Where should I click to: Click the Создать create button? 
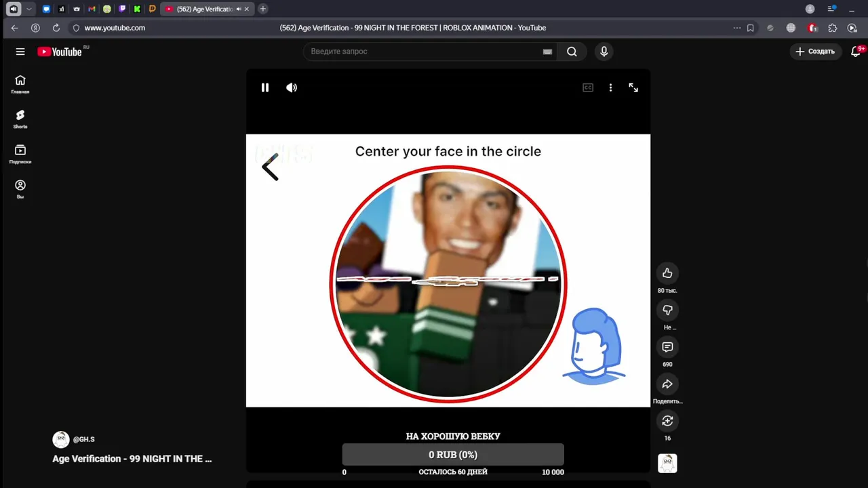tap(816, 52)
